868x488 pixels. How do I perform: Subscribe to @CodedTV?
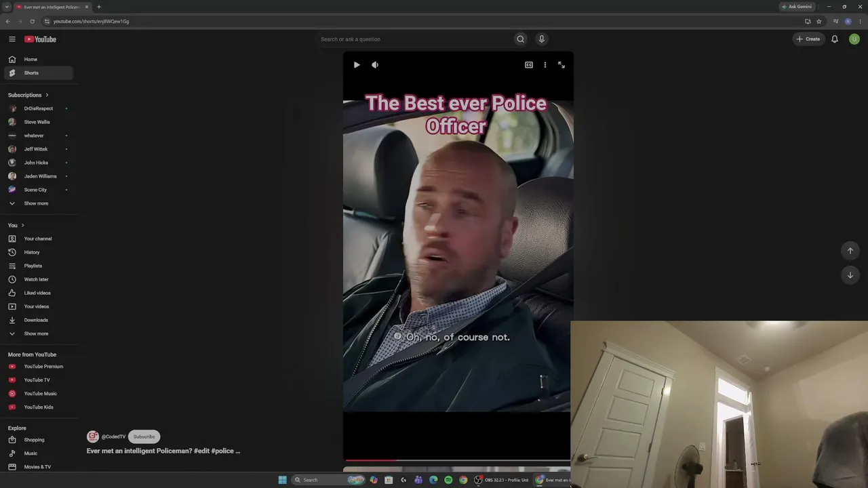point(144,436)
